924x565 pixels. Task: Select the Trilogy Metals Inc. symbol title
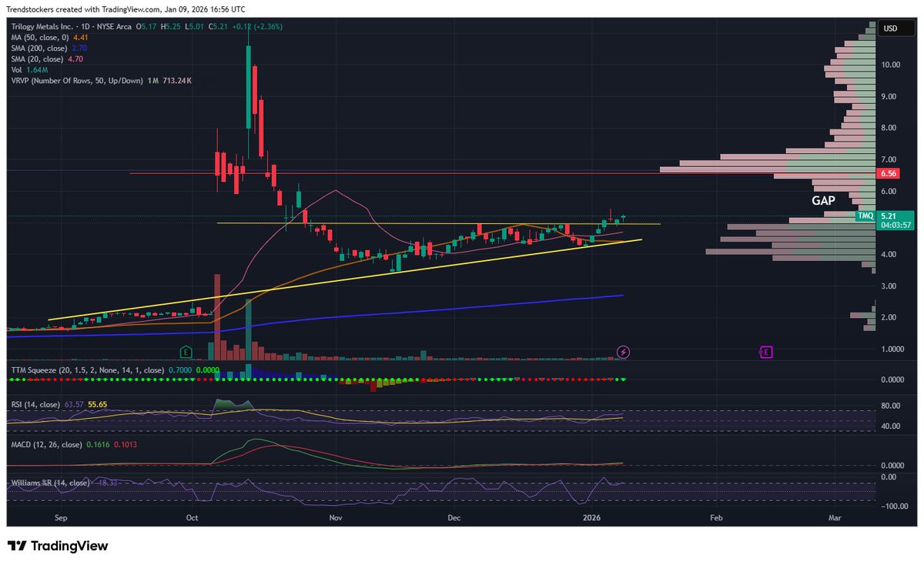click(42, 26)
